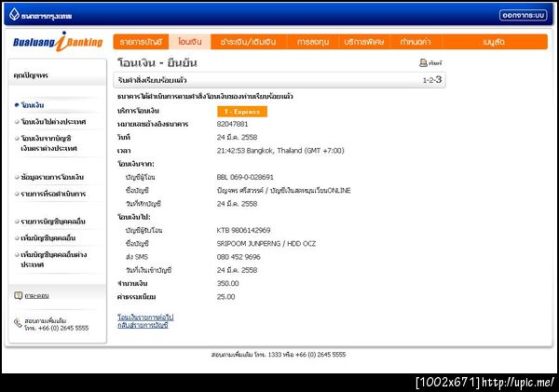559x392 pixels.
Task: Click SMS number 080 452 9696
Action: (239, 257)
